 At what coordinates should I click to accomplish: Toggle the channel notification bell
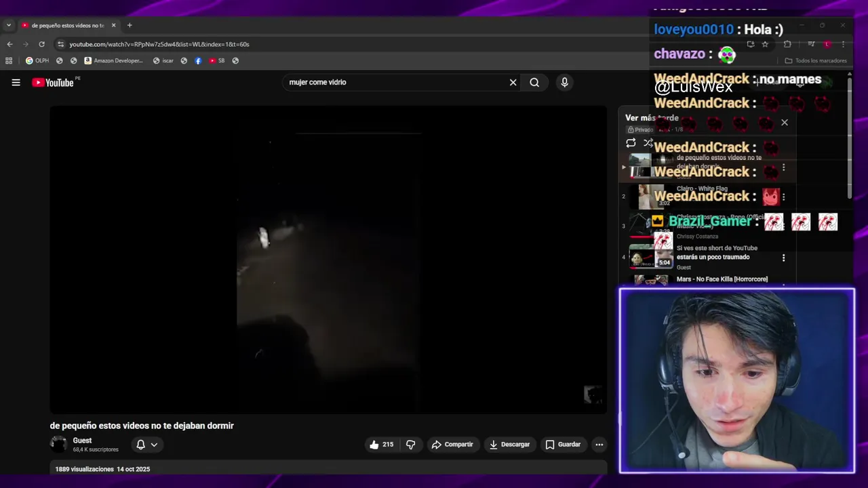click(140, 445)
